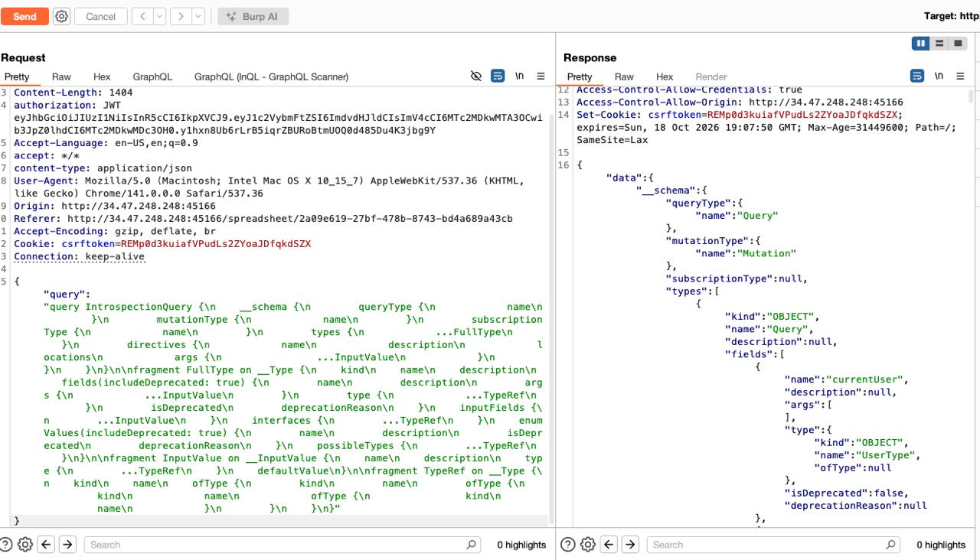Toggle hide-irrelevant-headers eye icon in Request
980x560 pixels.
475,76
